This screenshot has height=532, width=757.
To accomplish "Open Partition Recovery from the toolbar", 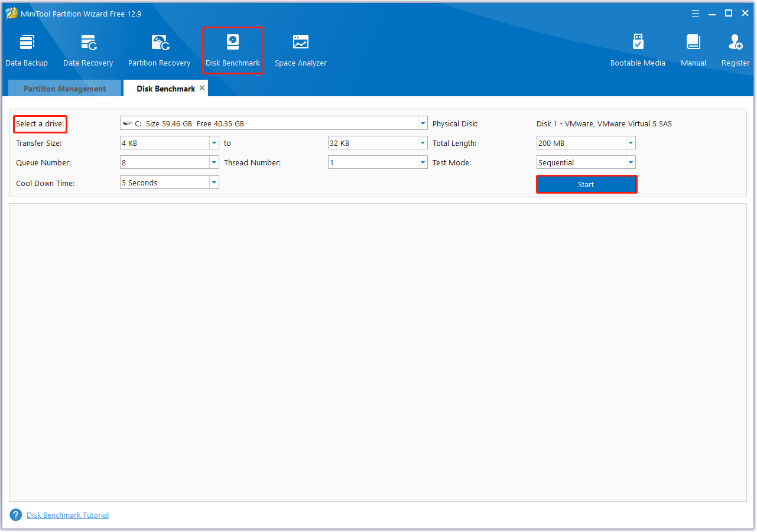I will 159,50.
